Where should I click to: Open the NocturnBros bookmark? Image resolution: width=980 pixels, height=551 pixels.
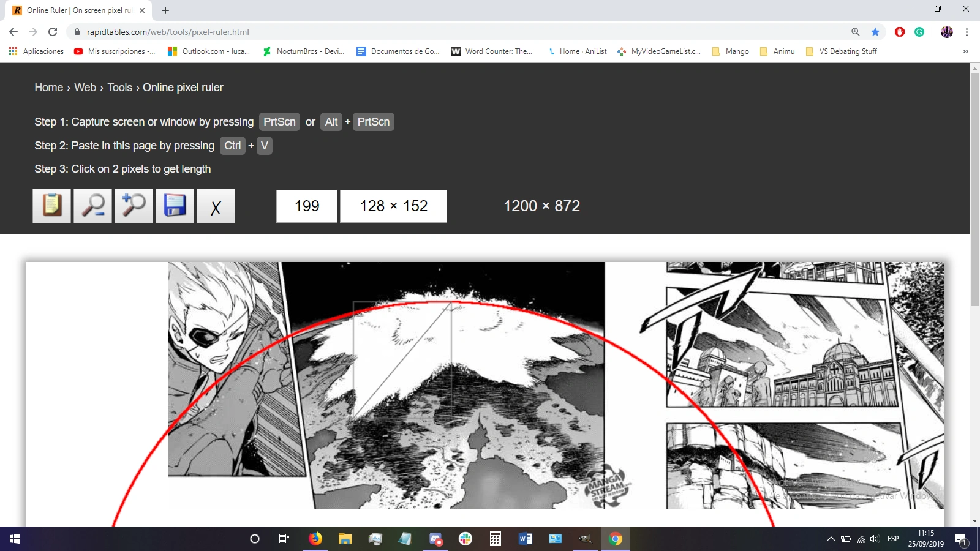(304, 51)
